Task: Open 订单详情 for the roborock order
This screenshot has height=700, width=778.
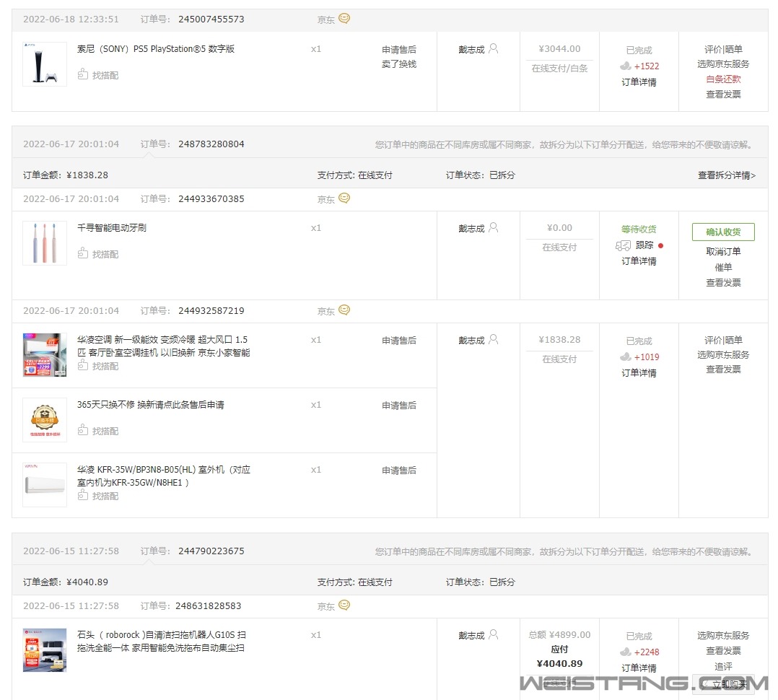Action: click(x=639, y=668)
